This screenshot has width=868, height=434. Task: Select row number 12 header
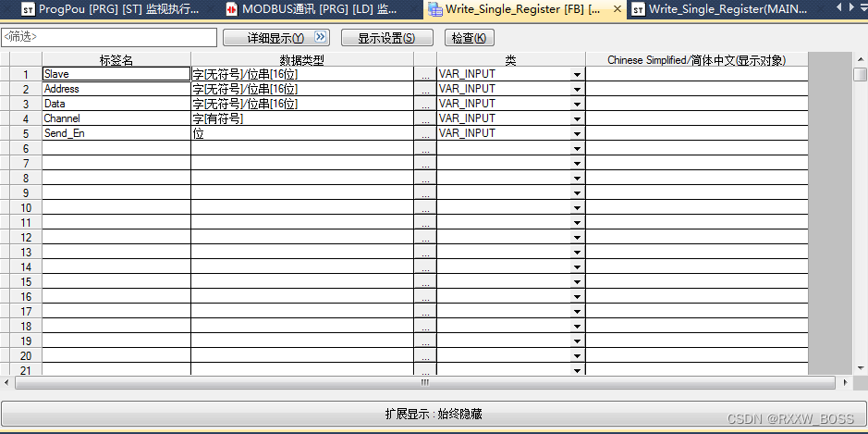point(26,237)
